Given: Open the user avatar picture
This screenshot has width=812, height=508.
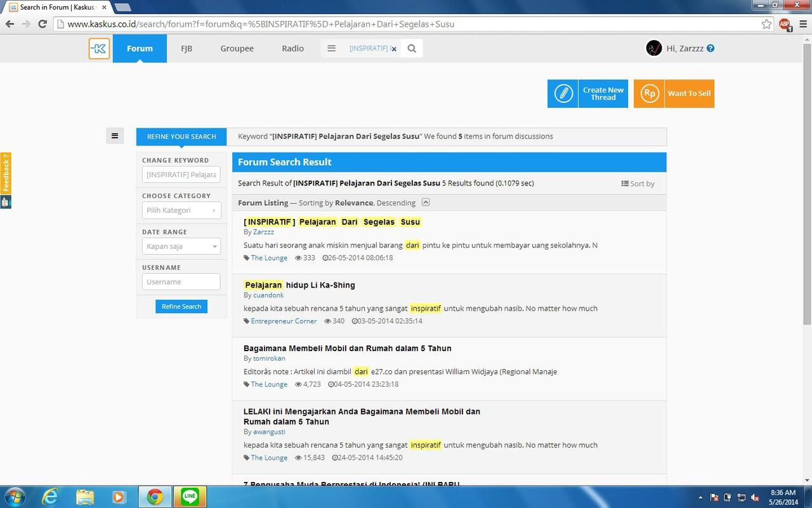Looking at the screenshot, I should pyautogui.click(x=653, y=48).
